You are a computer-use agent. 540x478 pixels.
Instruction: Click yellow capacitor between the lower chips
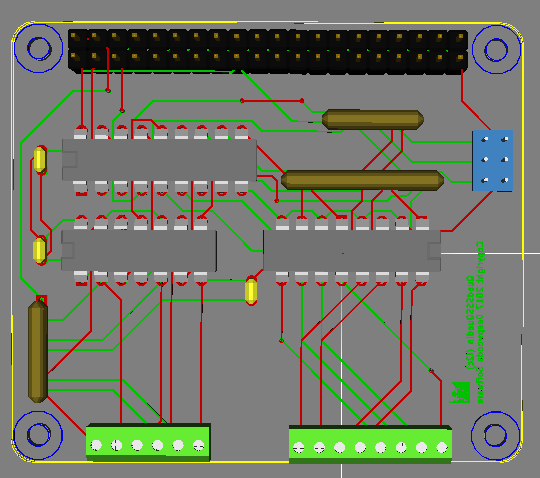tap(251, 291)
